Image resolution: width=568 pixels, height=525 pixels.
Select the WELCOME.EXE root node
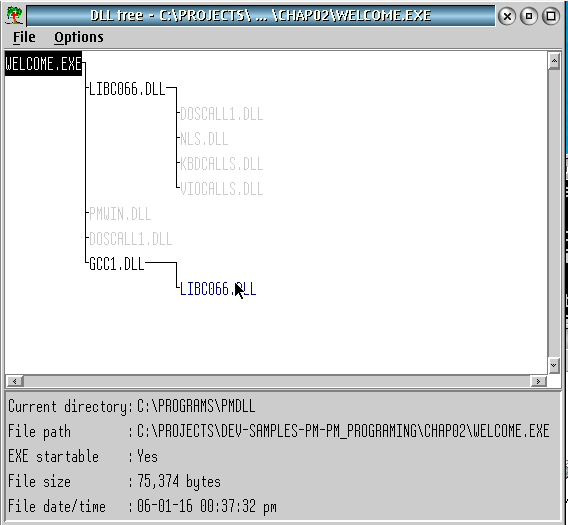(x=43, y=64)
